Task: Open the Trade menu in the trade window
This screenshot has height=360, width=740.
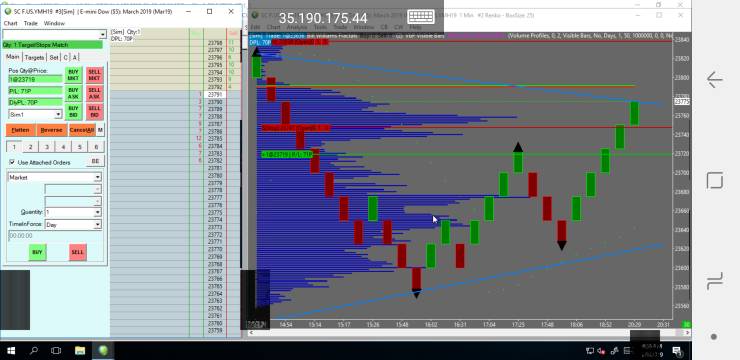Action: 31,23
